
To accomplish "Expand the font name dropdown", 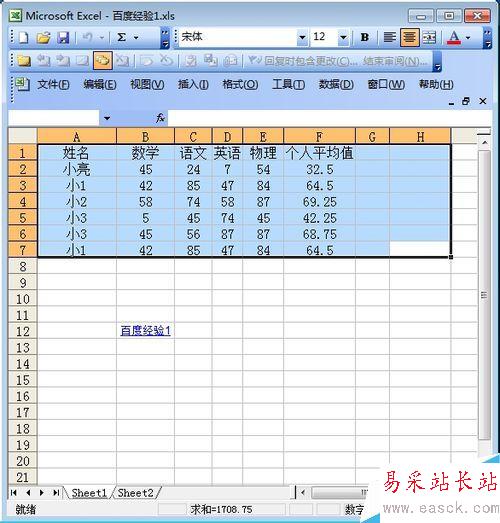I will (x=302, y=37).
